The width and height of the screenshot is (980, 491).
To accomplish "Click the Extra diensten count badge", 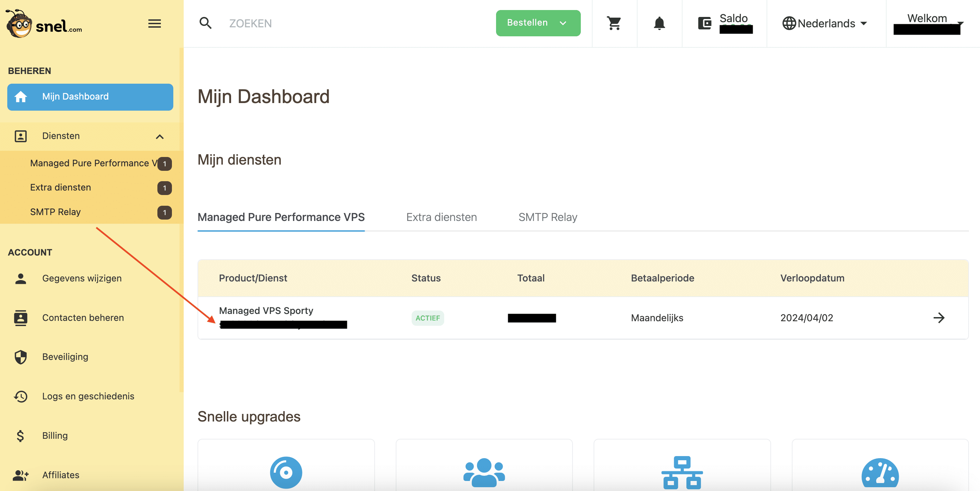I will pos(164,188).
